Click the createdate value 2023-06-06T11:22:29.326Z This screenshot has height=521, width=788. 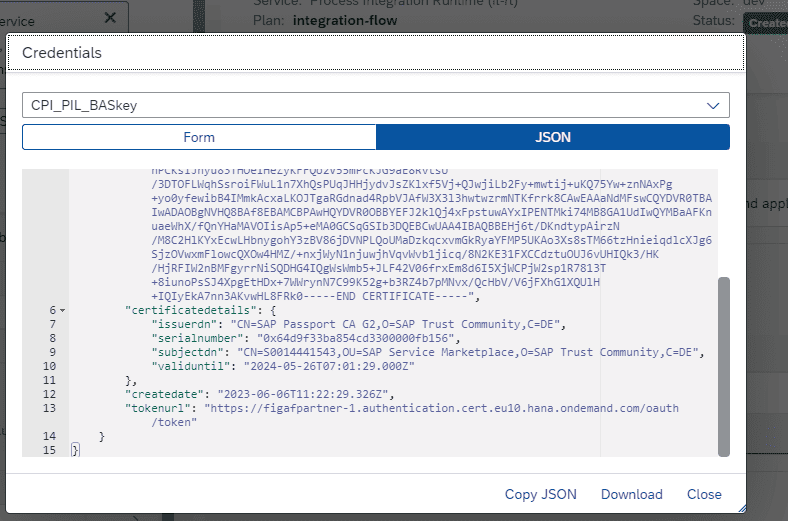click(x=303, y=394)
